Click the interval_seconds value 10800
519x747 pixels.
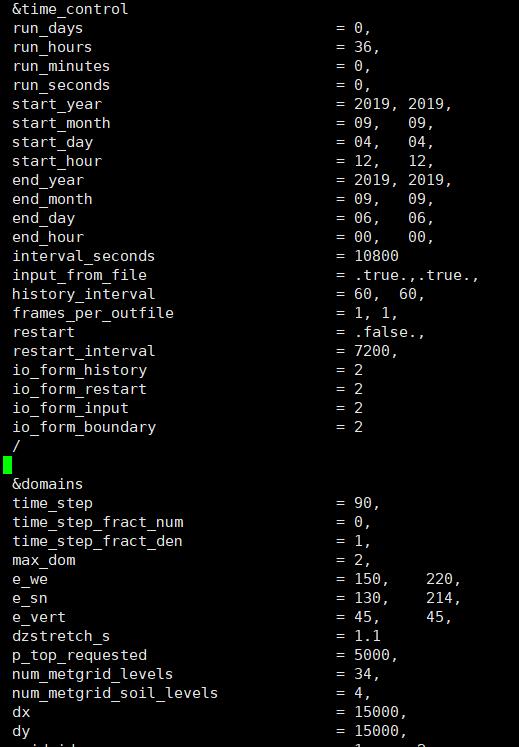tap(377, 256)
